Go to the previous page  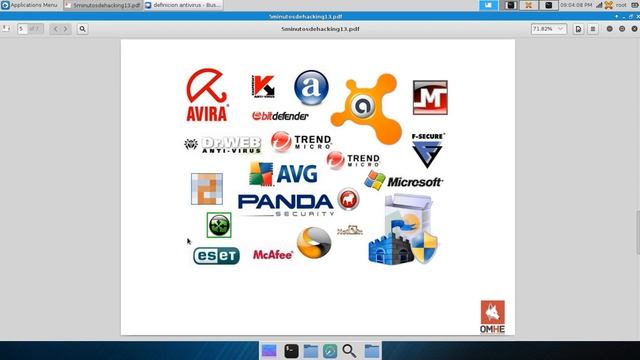56,29
